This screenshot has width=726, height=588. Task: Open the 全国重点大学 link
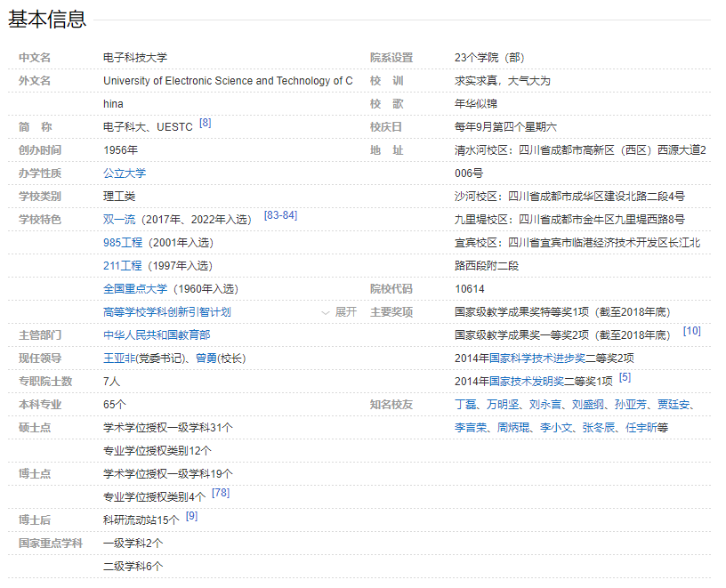coord(134,289)
